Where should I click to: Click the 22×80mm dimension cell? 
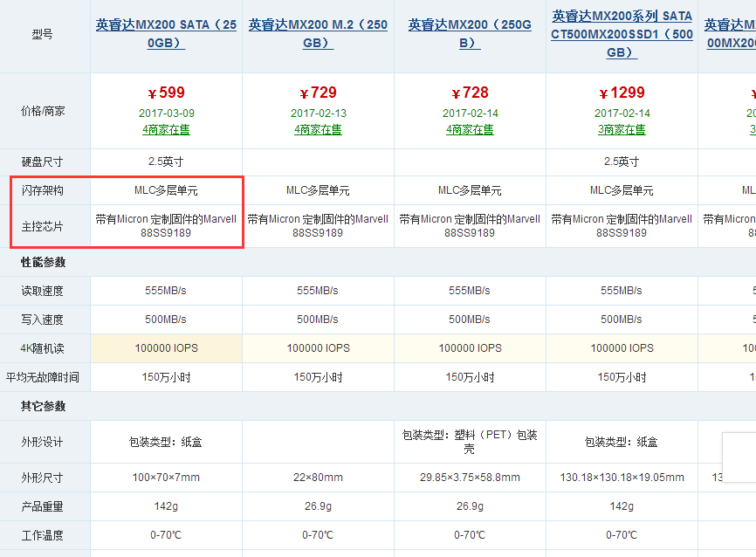click(x=318, y=478)
